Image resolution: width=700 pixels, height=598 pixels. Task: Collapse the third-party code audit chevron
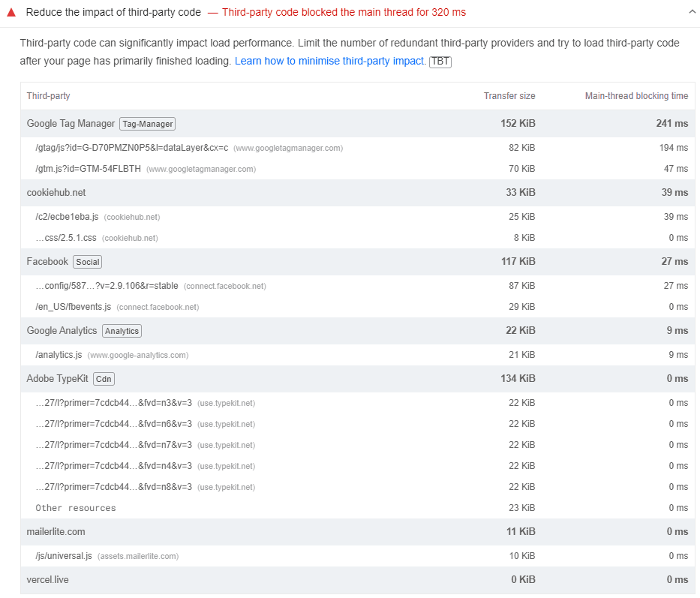click(692, 12)
